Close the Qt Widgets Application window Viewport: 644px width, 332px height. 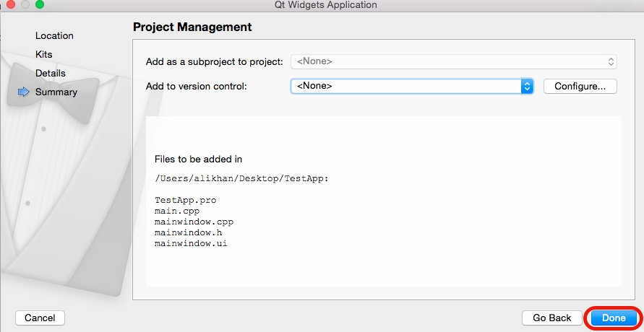click(x=11, y=4)
